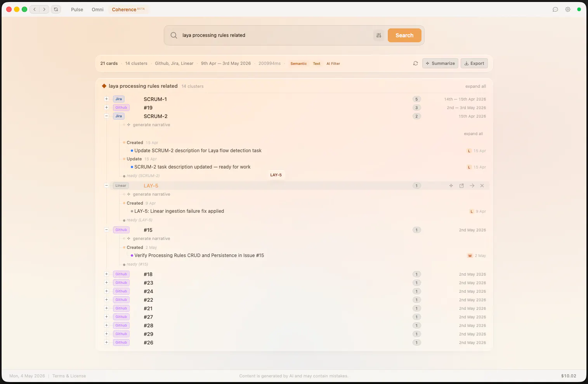
Task: Collapse the #15 cluster
Action: coord(106,230)
